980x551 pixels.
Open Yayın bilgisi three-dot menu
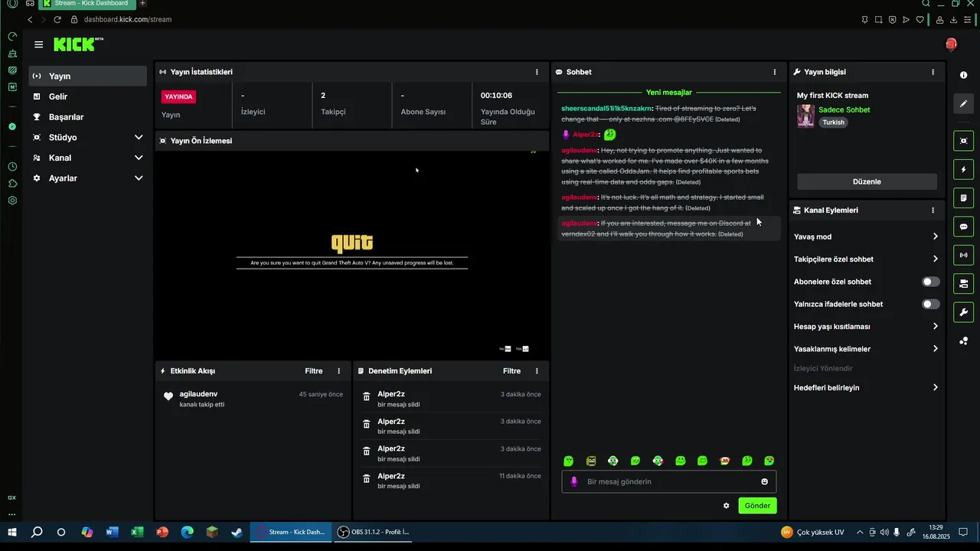tap(933, 72)
